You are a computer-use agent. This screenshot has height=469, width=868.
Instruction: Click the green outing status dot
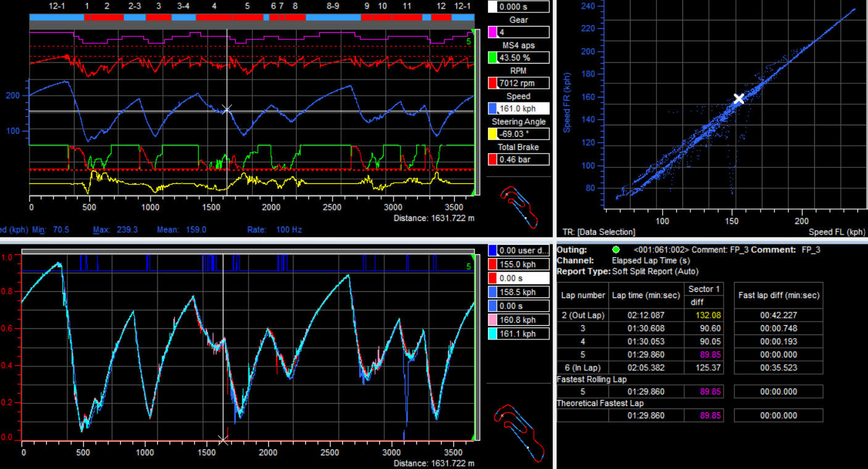pos(616,250)
